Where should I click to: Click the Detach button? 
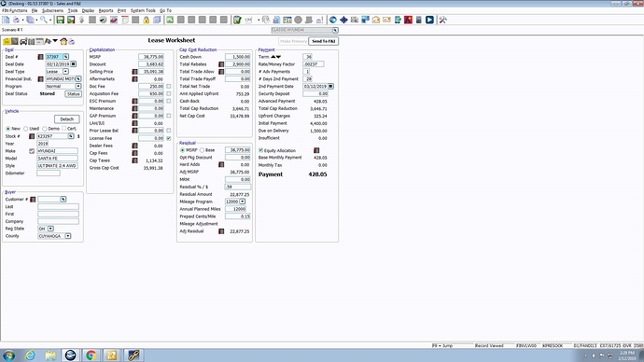point(67,119)
